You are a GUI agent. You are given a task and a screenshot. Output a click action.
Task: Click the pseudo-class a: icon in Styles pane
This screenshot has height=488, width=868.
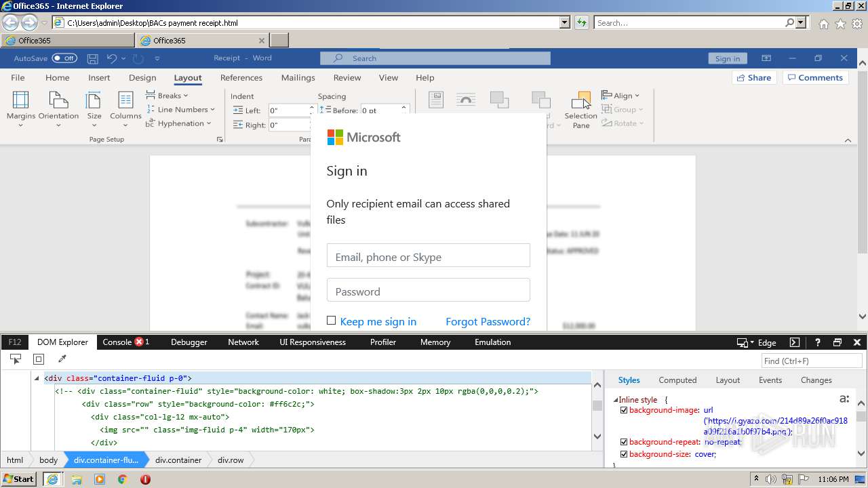click(844, 399)
